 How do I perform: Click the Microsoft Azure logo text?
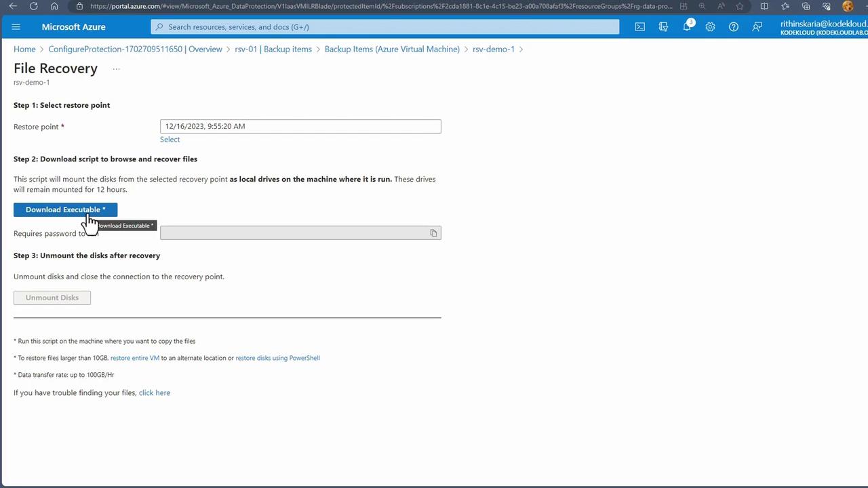(73, 27)
